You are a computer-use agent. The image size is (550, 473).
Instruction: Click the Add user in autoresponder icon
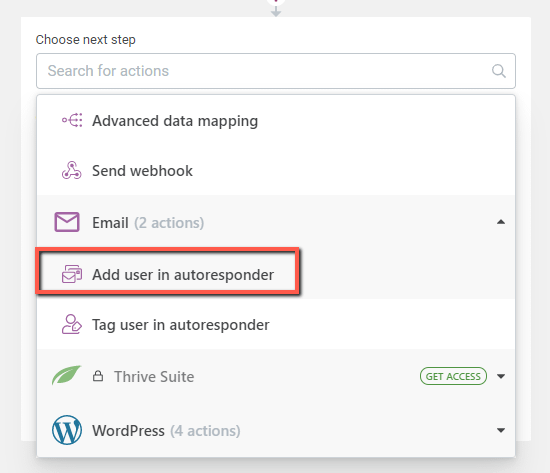(72, 274)
